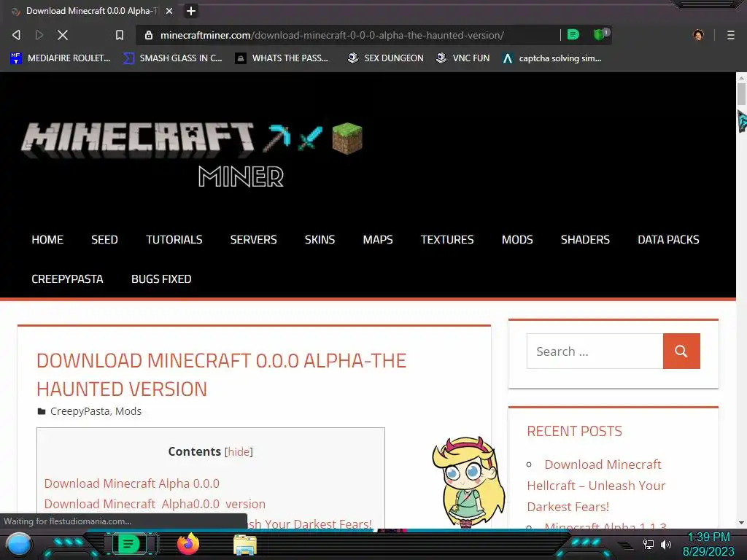Click the page vertical scrollbar thumb

pyautogui.click(x=741, y=93)
